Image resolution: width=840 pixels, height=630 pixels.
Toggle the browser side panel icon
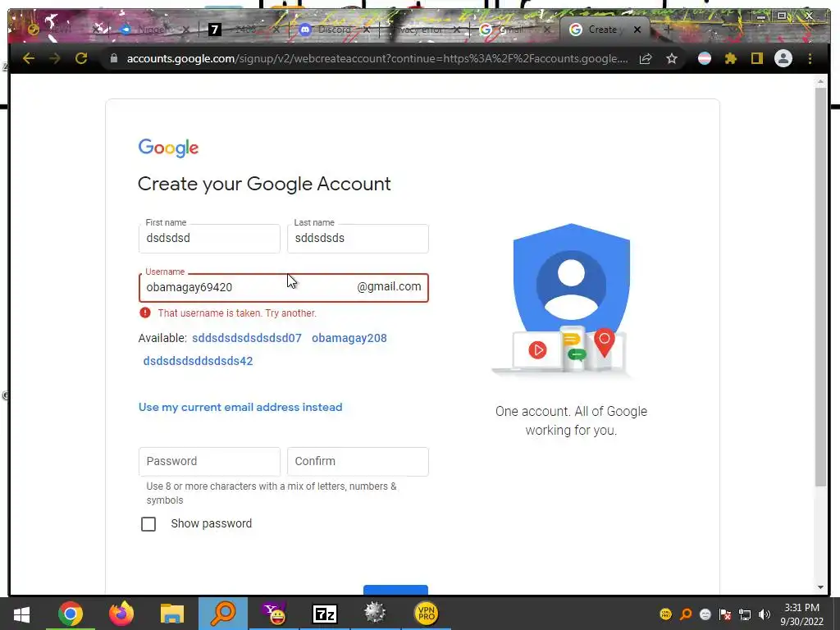[x=756, y=58]
